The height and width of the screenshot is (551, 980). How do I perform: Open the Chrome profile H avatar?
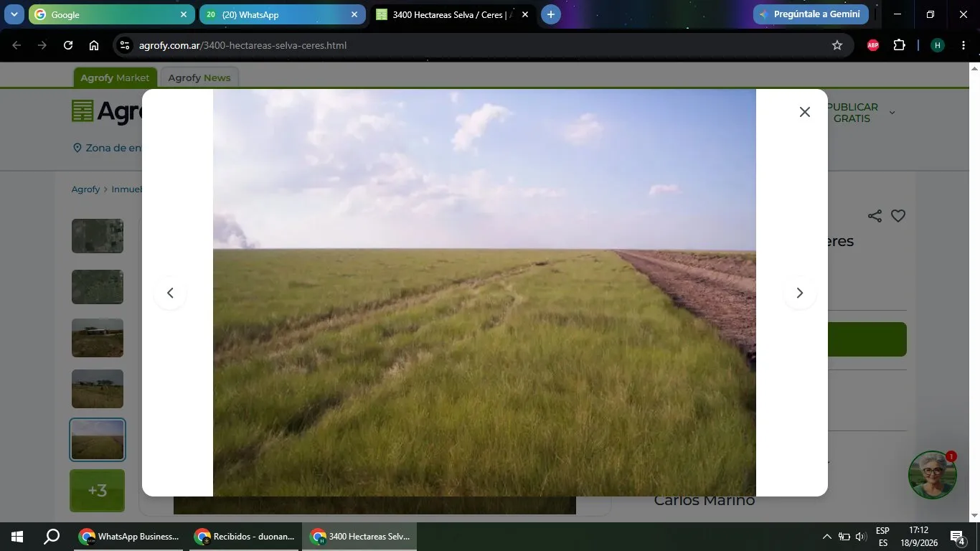click(x=937, y=45)
